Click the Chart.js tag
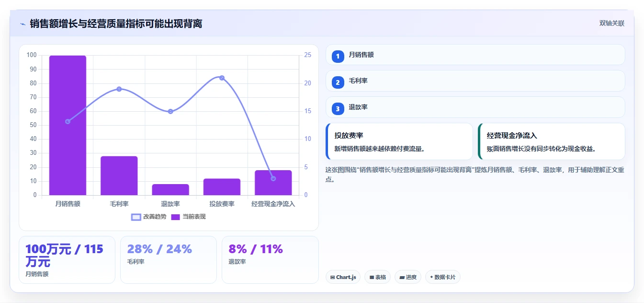644x303 pixels. [343, 277]
